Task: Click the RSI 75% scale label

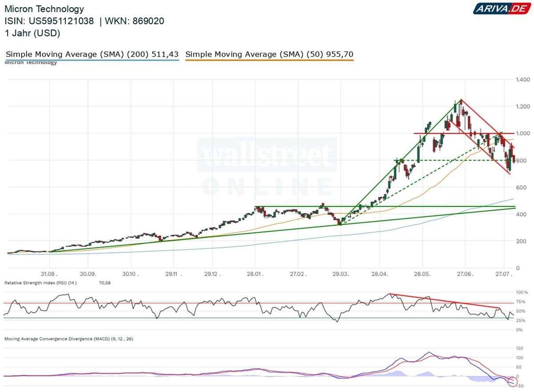Action: (521, 302)
